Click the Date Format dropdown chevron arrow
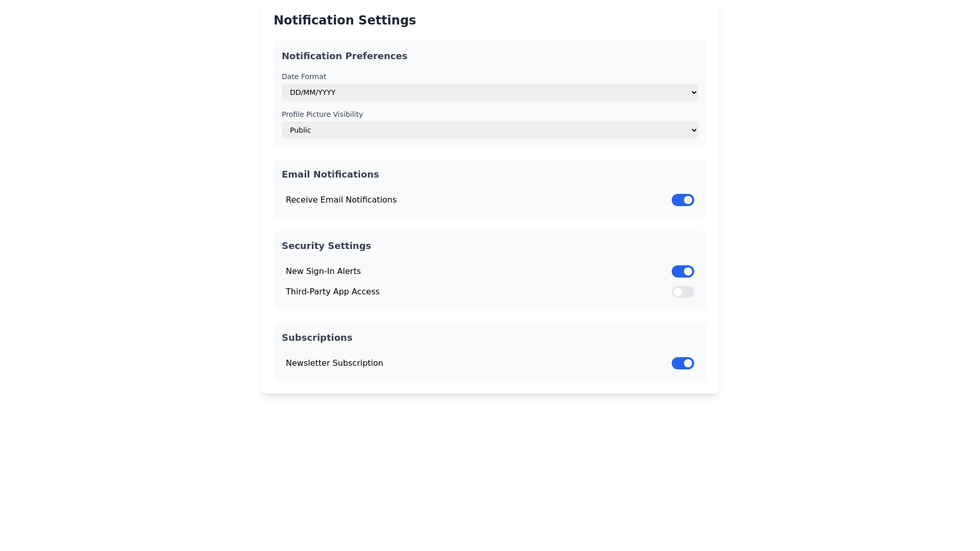The height and width of the screenshot is (551, 980). coord(694,92)
